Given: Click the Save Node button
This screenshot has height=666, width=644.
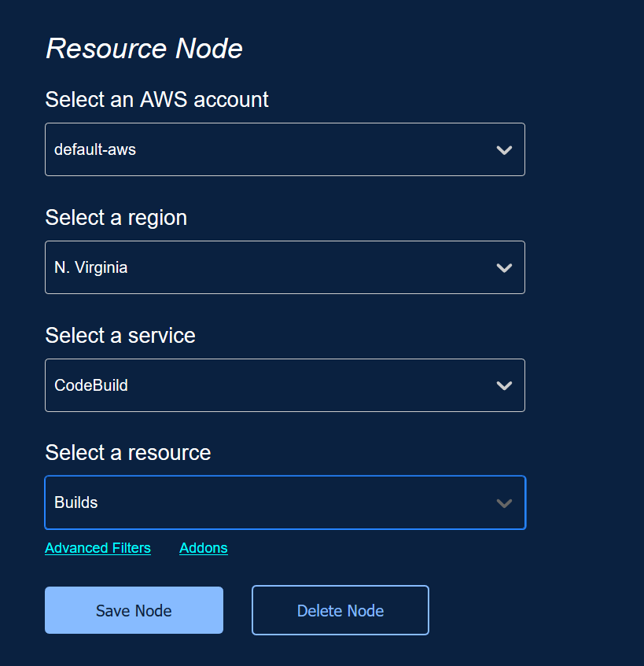Looking at the screenshot, I should click(134, 610).
